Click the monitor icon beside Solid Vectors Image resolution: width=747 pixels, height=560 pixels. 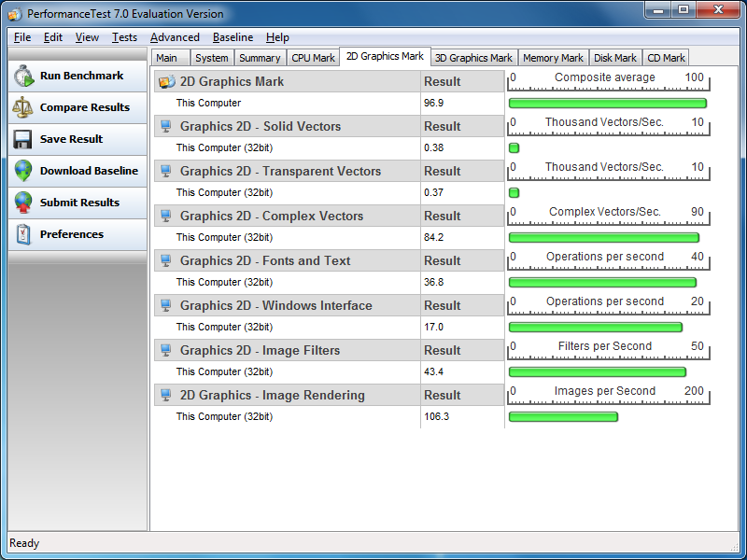(x=166, y=126)
